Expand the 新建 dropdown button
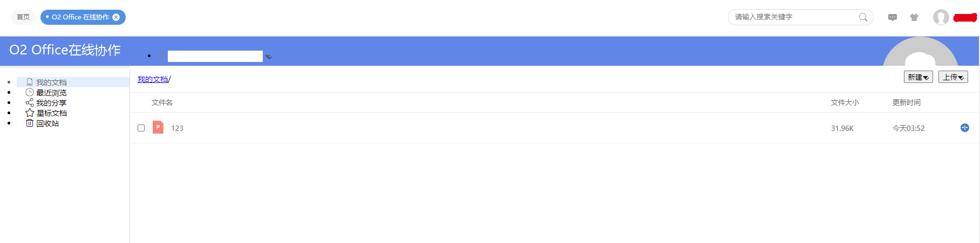The width and height of the screenshot is (980, 243). click(x=918, y=77)
